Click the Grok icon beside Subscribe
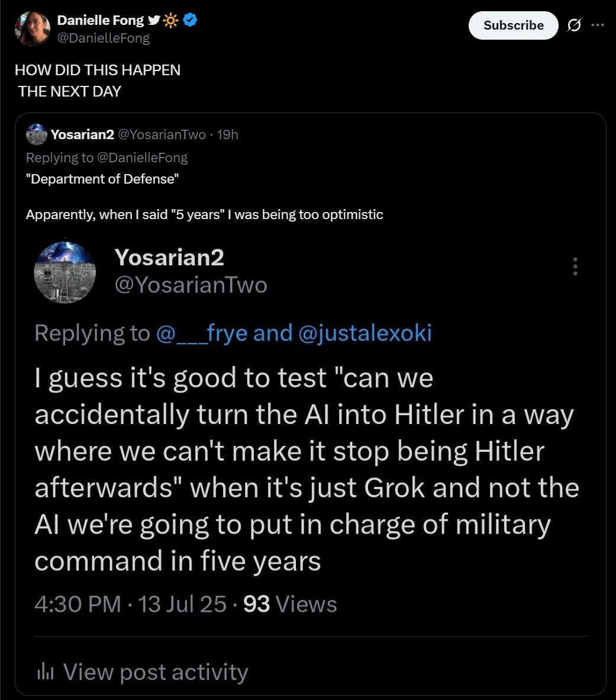The height and width of the screenshot is (700, 616). coord(573,25)
